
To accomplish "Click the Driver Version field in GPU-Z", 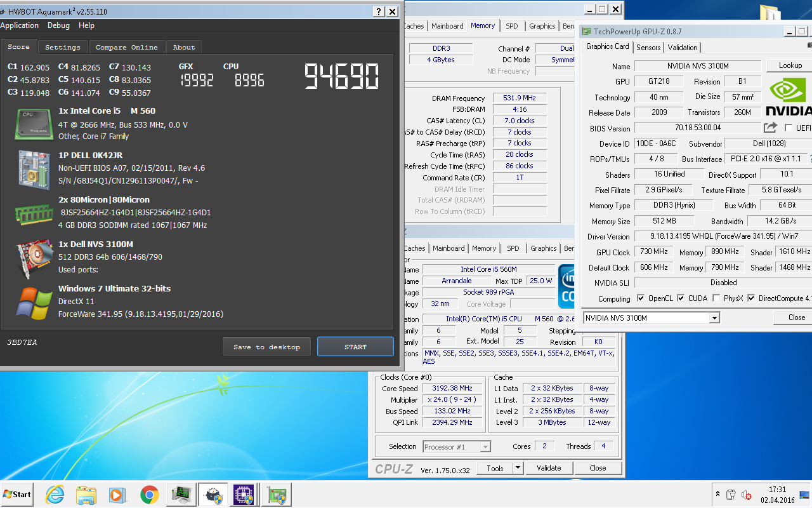I will 723,236.
